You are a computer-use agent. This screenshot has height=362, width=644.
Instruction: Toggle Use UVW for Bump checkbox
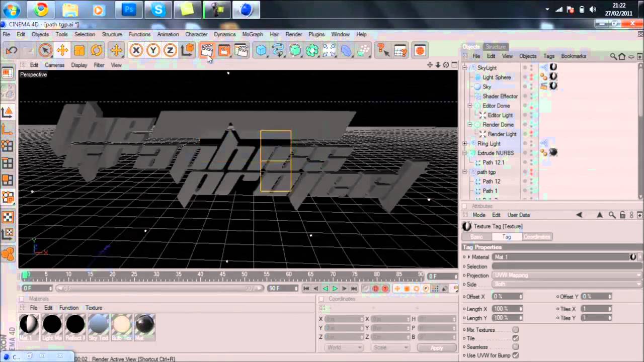pos(516,355)
